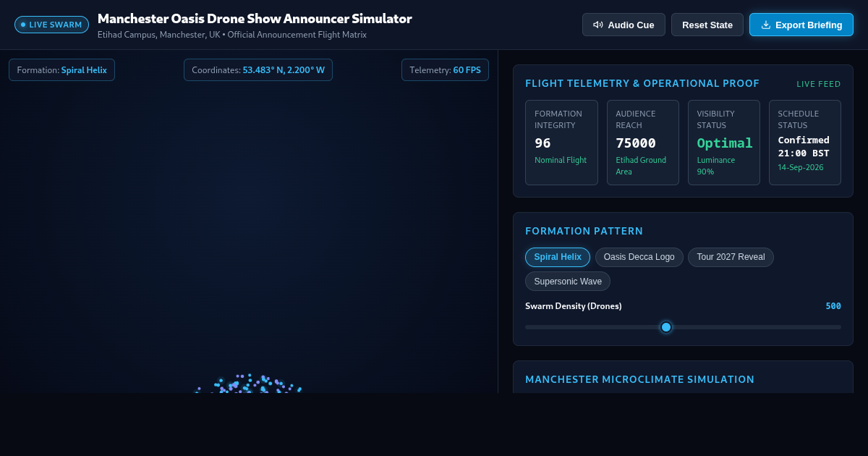This screenshot has width=868, height=456.
Task: Click the 14-Sep-2026 date text
Action: coord(800,167)
